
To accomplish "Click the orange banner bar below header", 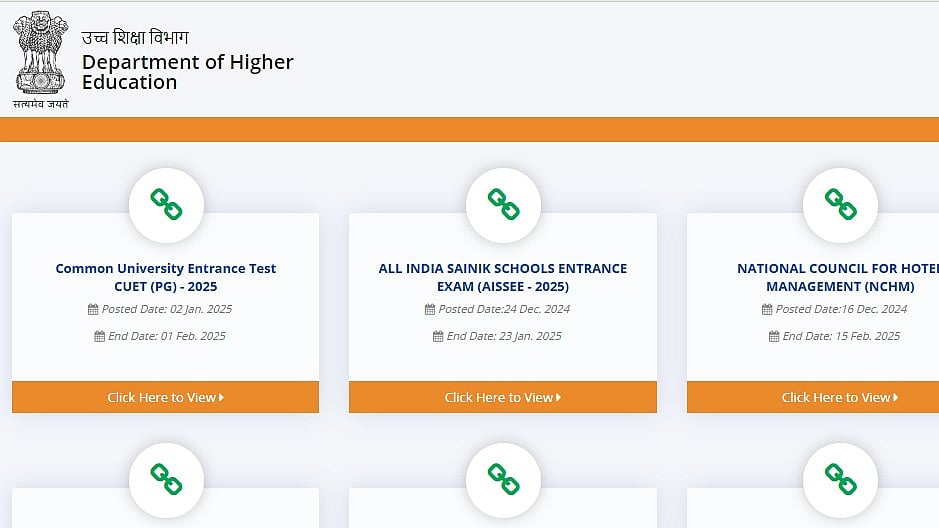I will coord(469,129).
